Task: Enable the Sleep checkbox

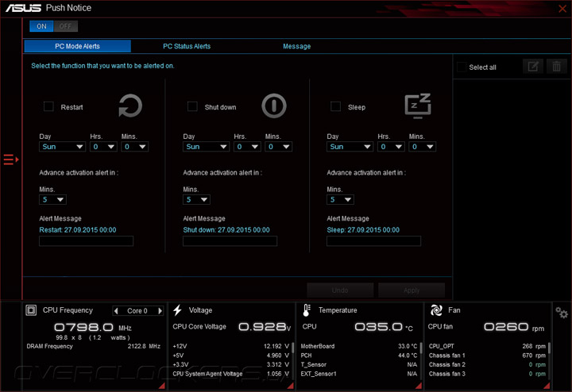Action: pos(335,106)
